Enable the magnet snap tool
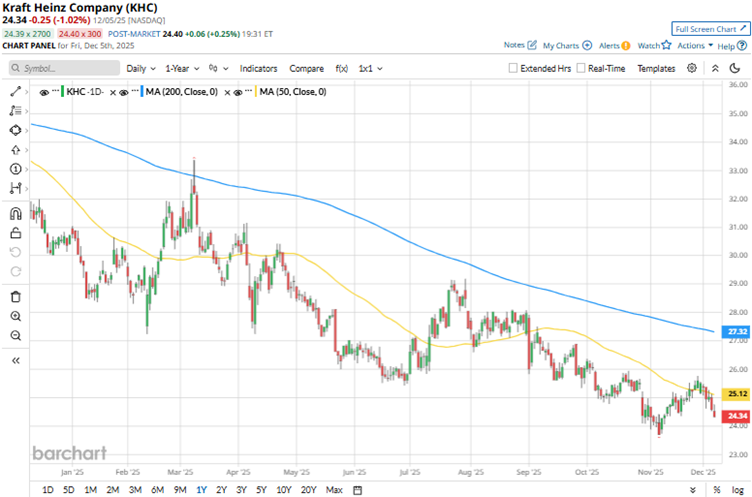This screenshot has height=497, width=752. 15,213
